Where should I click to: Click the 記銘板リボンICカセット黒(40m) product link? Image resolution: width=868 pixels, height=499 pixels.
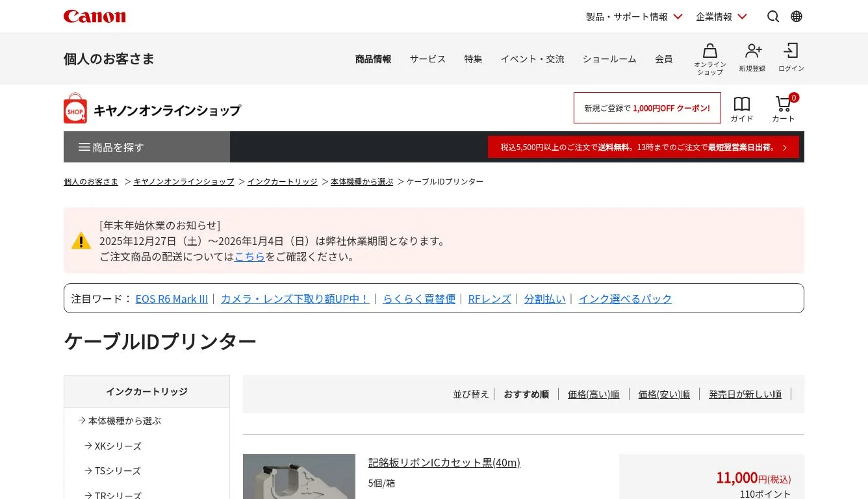click(443, 462)
